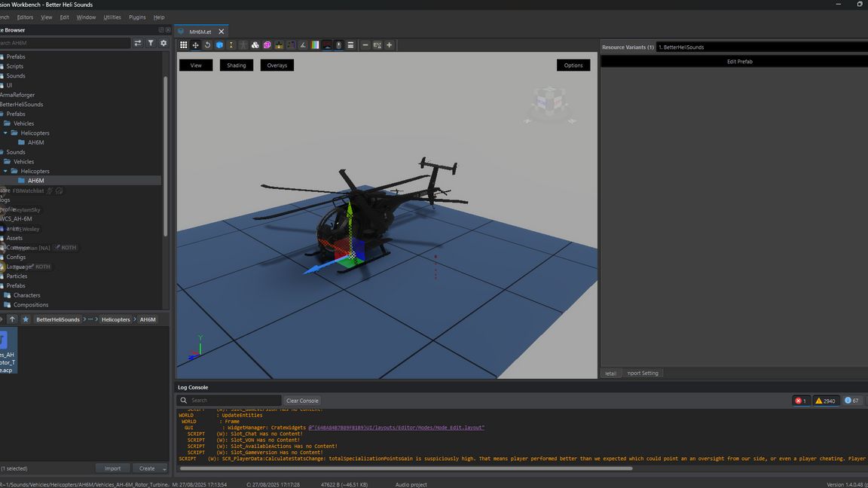Image resolution: width=868 pixels, height=488 pixels.
Task: Select the rotate tool icon
Action: pos(207,45)
